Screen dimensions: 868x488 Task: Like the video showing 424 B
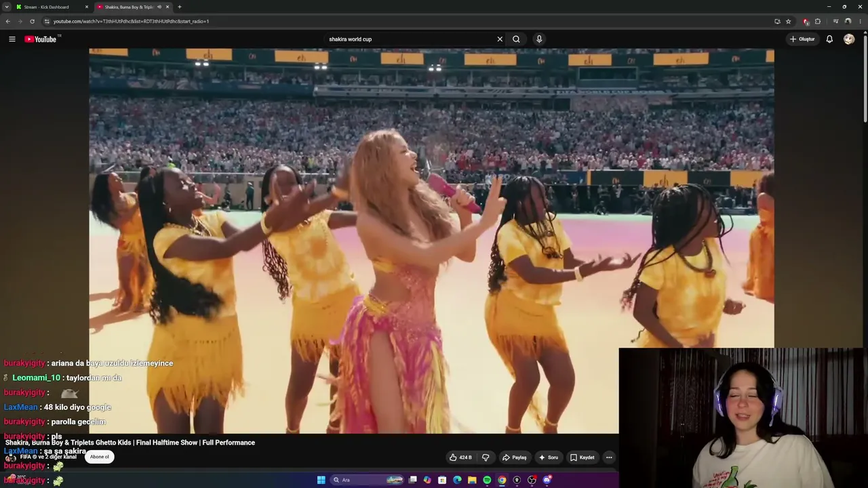pyautogui.click(x=460, y=457)
